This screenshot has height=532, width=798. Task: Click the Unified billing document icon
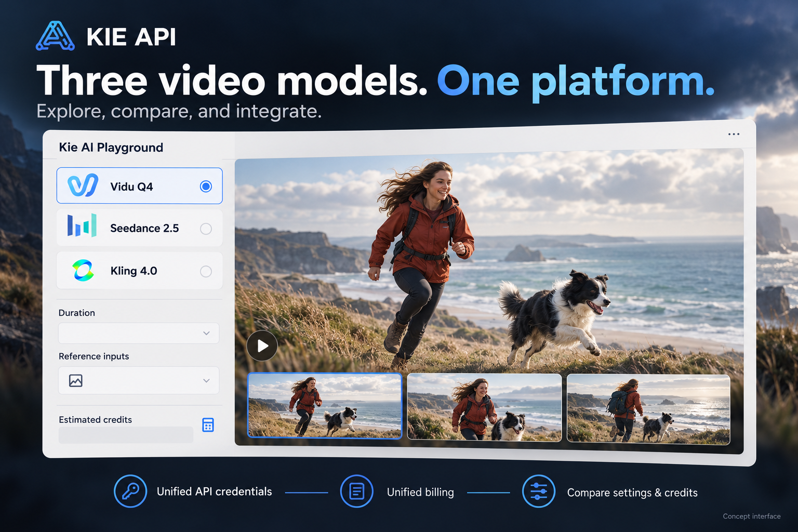click(357, 491)
